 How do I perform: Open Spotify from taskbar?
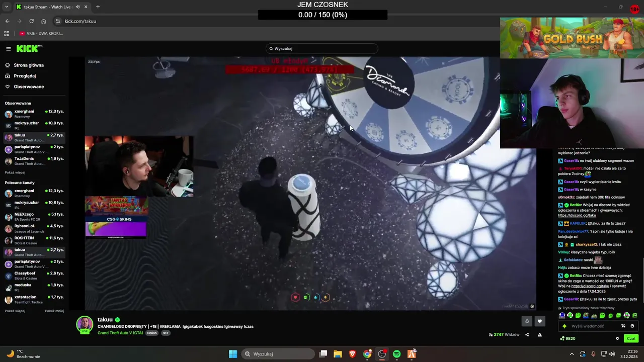pos(396,354)
